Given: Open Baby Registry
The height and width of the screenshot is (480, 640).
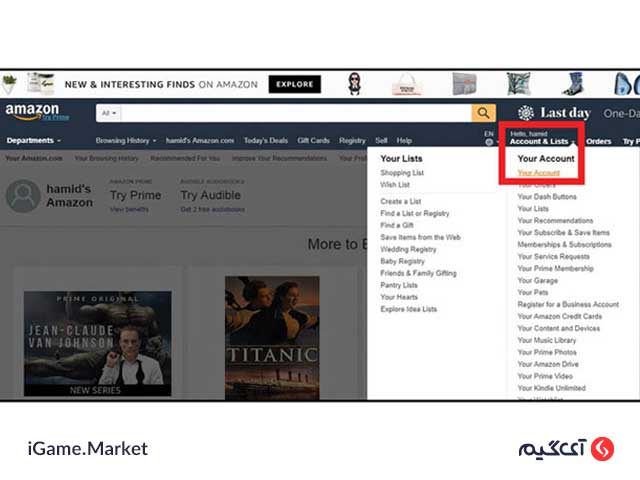Looking at the screenshot, I should [x=402, y=261].
